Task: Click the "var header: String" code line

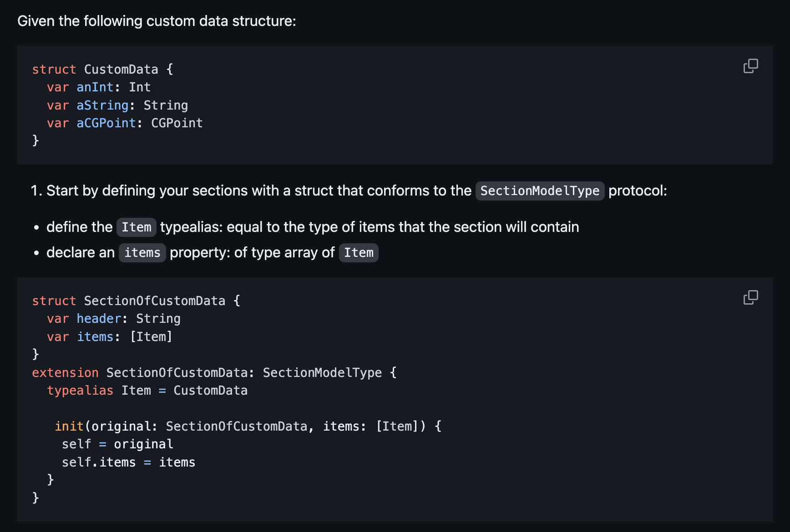Action: click(x=114, y=318)
